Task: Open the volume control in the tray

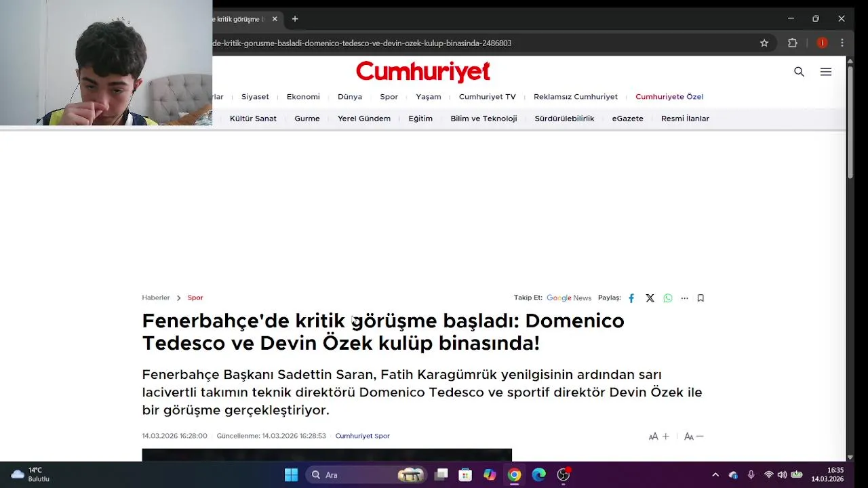Action: click(782, 475)
